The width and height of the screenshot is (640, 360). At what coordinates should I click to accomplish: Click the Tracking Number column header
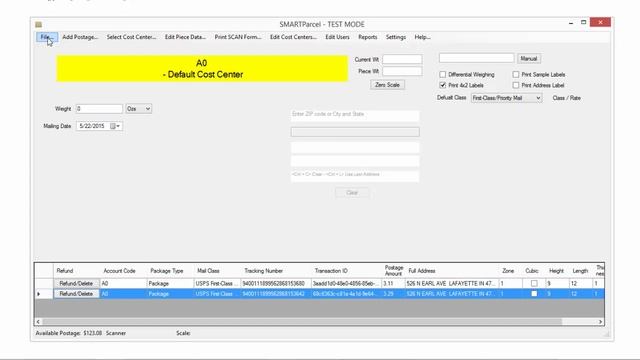(263, 271)
